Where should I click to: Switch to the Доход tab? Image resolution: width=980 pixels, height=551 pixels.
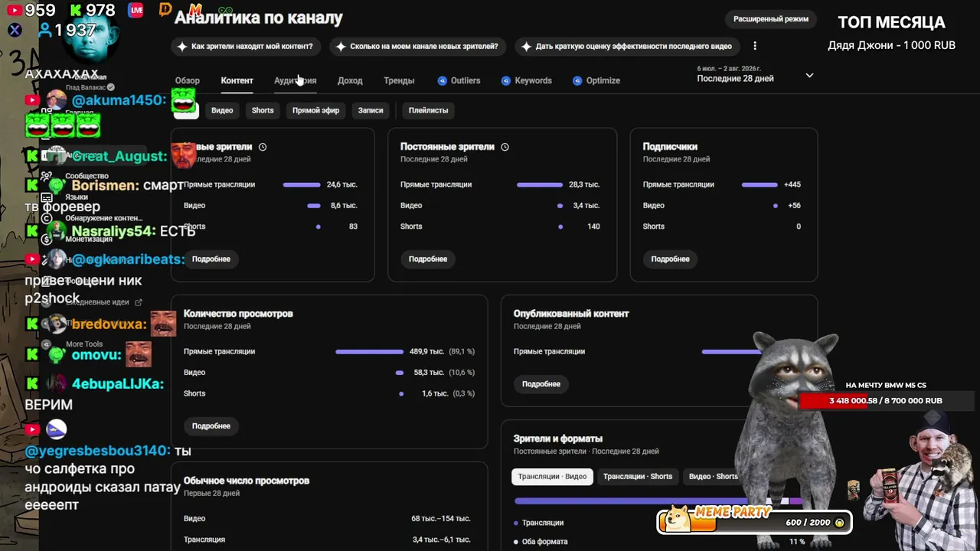[x=350, y=80]
